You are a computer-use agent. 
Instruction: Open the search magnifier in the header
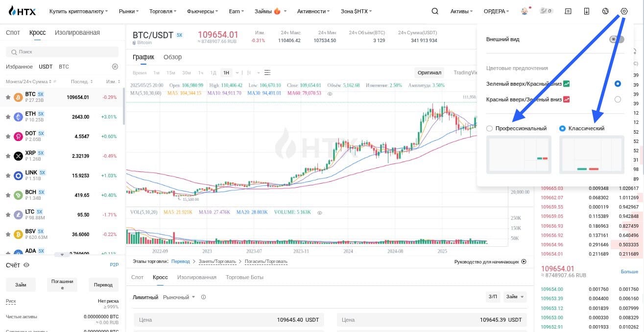click(435, 11)
